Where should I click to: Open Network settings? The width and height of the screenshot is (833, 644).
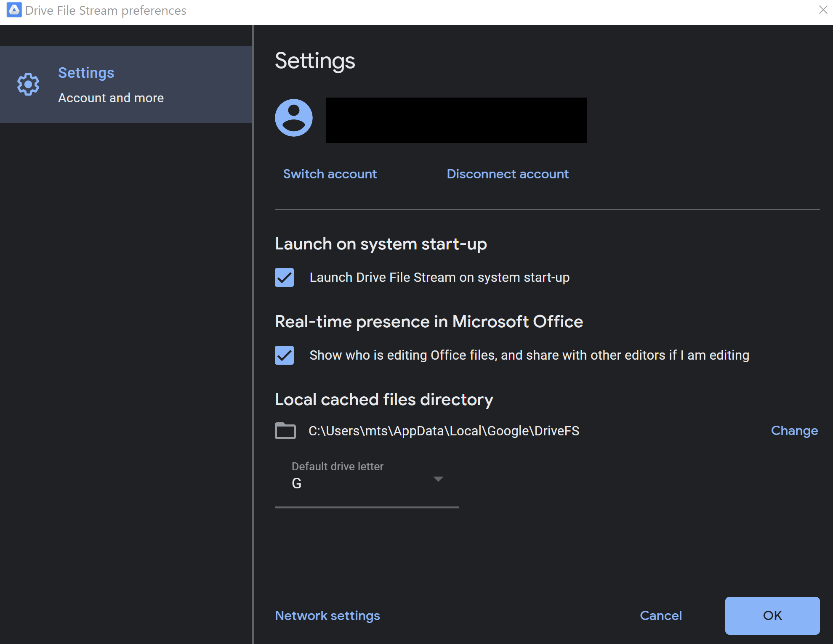pyautogui.click(x=327, y=615)
